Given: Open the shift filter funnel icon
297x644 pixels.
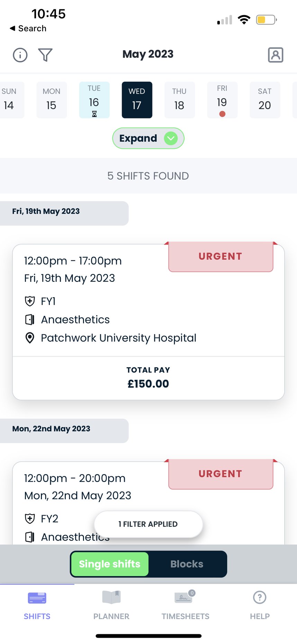Looking at the screenshot, I should (45, 55).
